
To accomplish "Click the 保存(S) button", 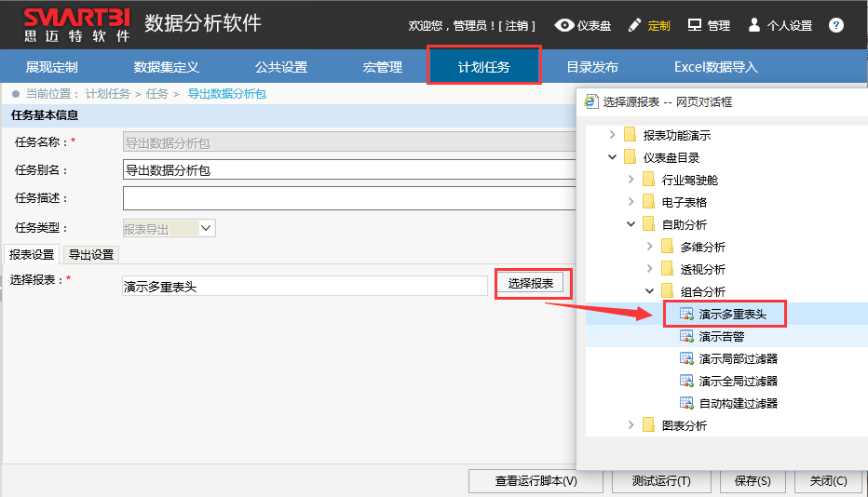I will click(753, 481).
